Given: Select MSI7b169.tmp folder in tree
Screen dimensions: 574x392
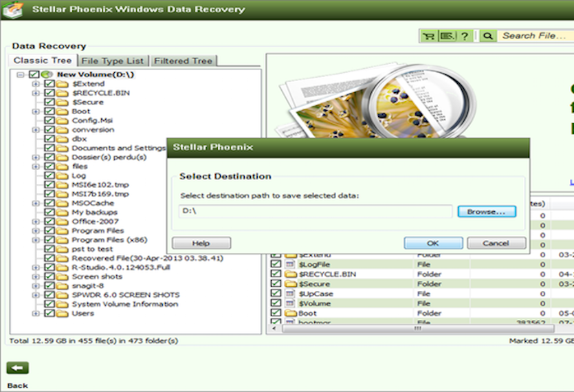Looking at the screenshot, I should (x=100, y=194).
